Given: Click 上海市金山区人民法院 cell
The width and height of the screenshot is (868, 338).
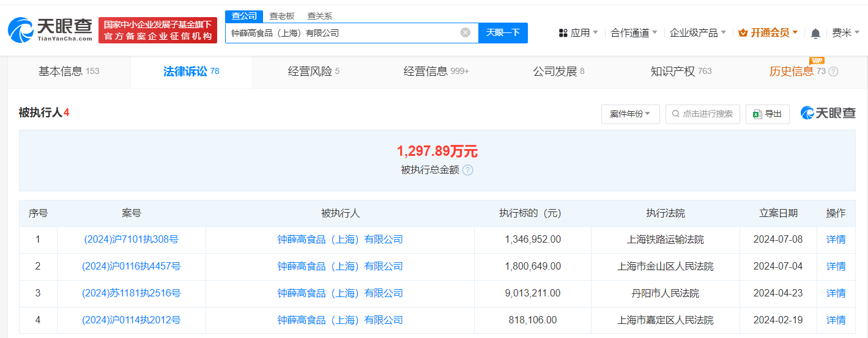Looking at the screenshot, I should (666, 266).
